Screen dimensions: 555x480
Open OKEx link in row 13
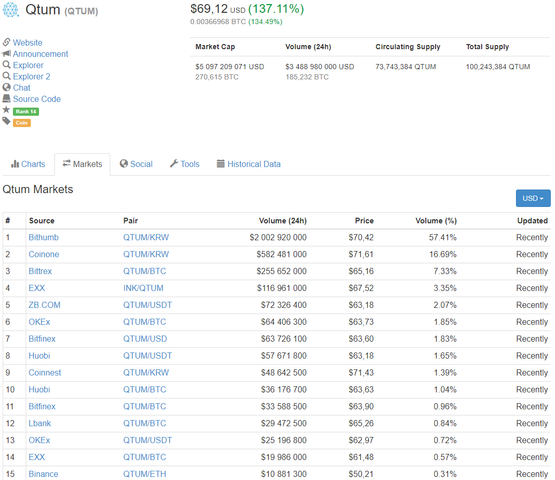[x=39, y=440]
